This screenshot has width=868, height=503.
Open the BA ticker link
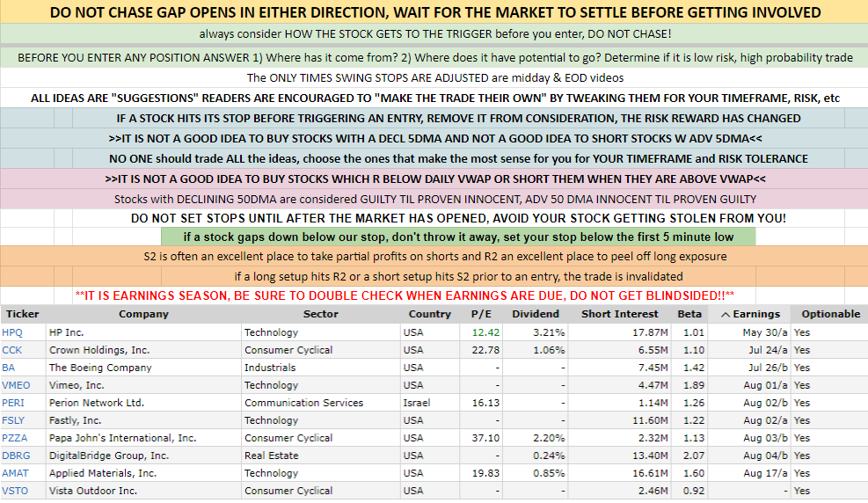(8, 368)
